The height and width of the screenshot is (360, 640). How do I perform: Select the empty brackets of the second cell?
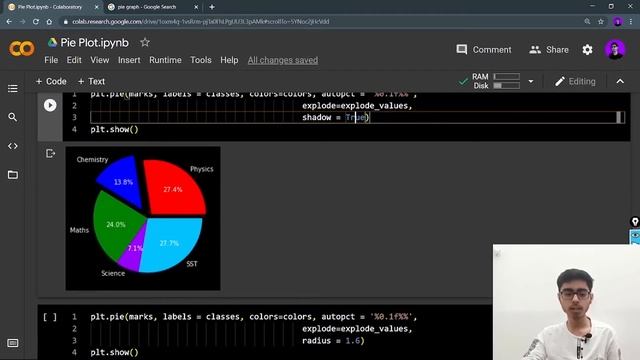point(50,317)
